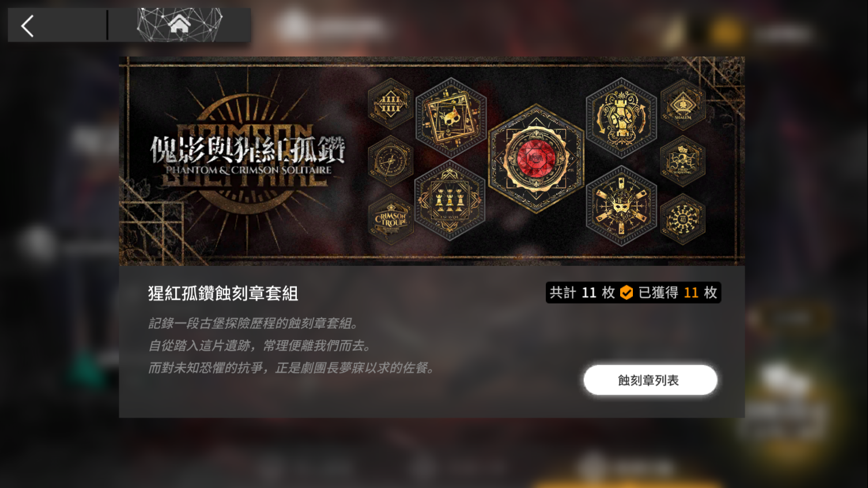Click the Phantom & Crimson Solitaire banner logo

pyautogui.click(x=248, y=156)
